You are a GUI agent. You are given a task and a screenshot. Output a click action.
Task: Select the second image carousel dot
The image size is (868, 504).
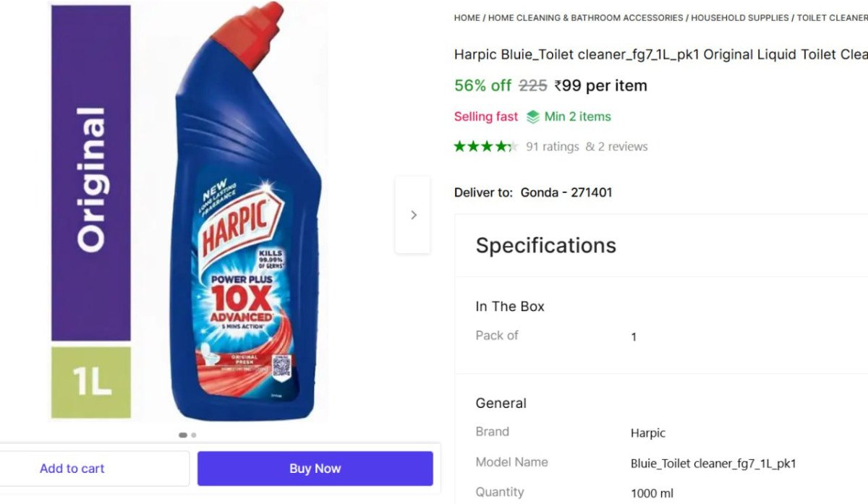[x=194, y=435]
